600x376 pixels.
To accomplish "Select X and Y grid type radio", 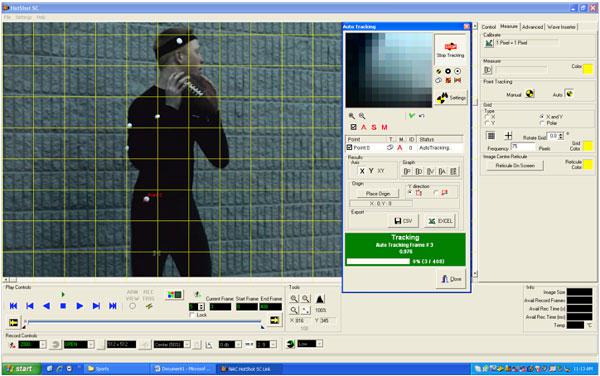I will click(542, 116).
